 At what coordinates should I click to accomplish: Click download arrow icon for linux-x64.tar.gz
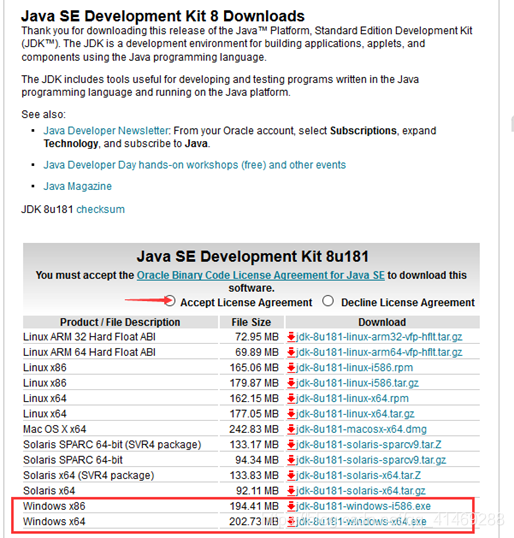[291, 414]
